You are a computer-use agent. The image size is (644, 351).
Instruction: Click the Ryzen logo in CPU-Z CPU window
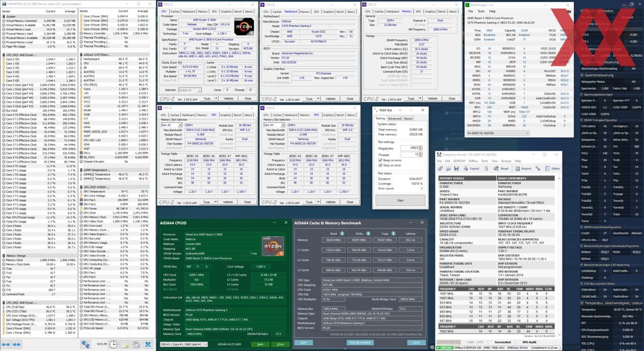click(244, 26)
